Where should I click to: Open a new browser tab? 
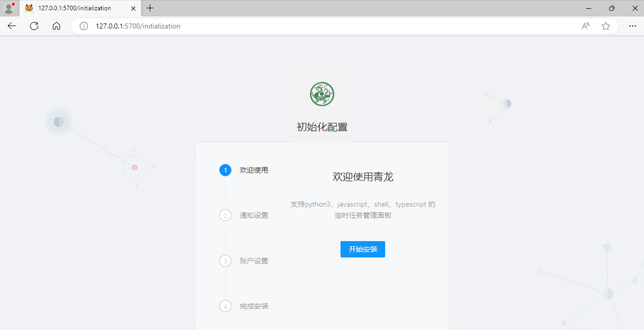tap(150, 8)
